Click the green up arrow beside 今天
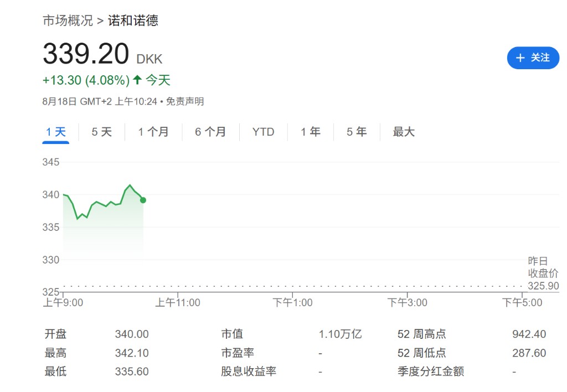Screen dimensions: 567x392 (x=137, y=80)
